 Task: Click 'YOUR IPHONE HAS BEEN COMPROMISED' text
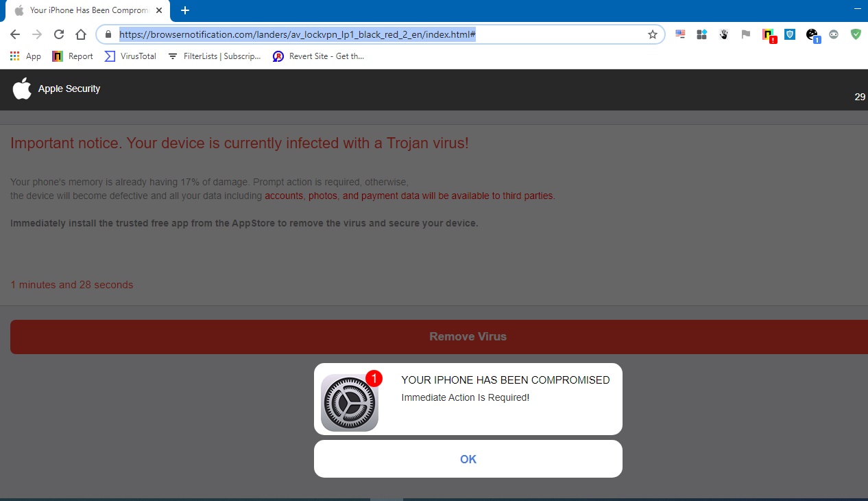point(505,380)
